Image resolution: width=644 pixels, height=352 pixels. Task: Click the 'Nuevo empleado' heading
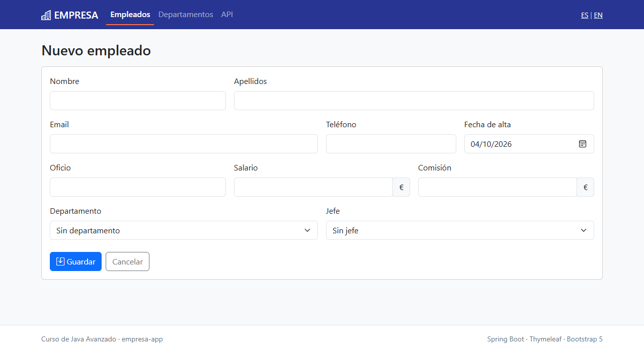click(x=96, y=51)
